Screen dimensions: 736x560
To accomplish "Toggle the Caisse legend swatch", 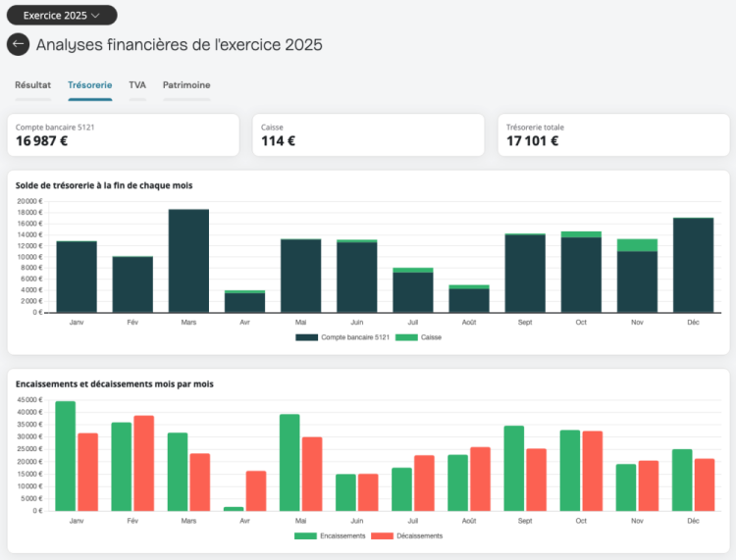I will pyautogui.click(x=406, y=337).
